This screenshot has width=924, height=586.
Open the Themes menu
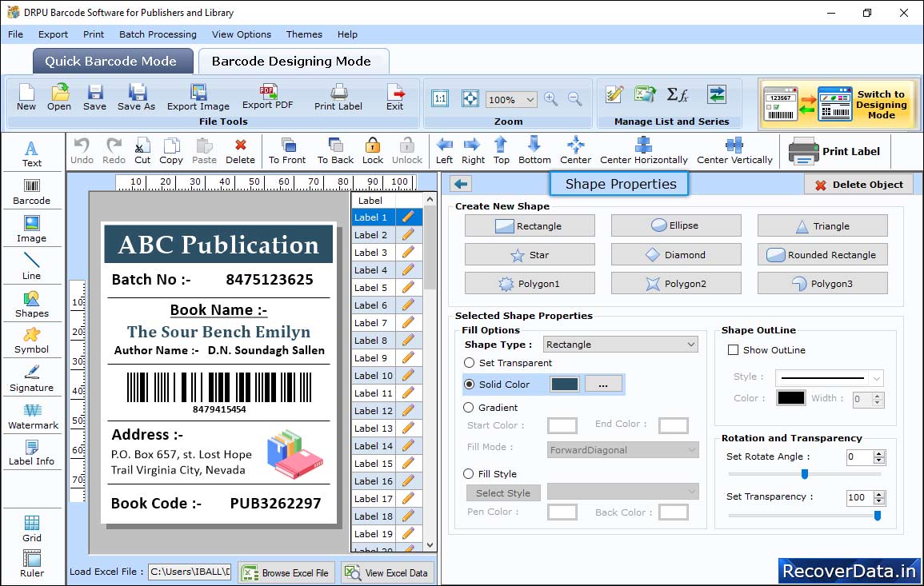[x=304, y=34]
